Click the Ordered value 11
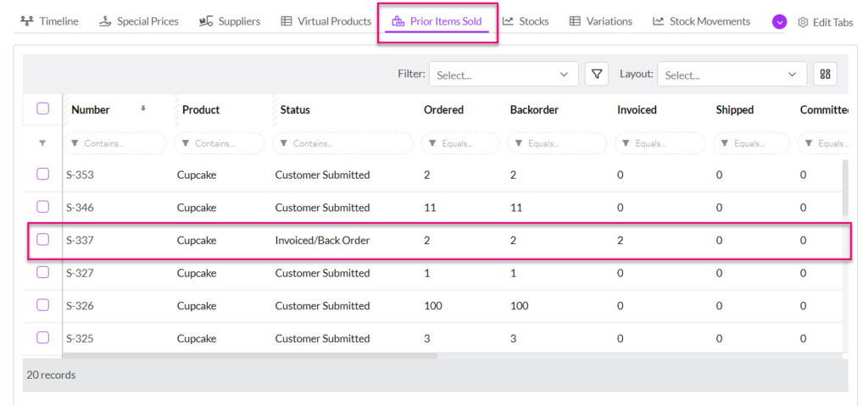The image size is (868, 406). click(430, 208)
